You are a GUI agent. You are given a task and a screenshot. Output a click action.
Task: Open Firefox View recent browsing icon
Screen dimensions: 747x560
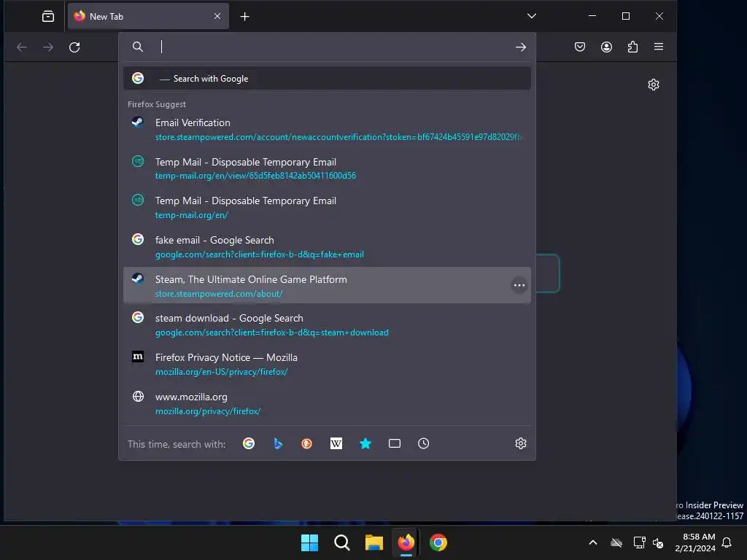pos(48,17)
